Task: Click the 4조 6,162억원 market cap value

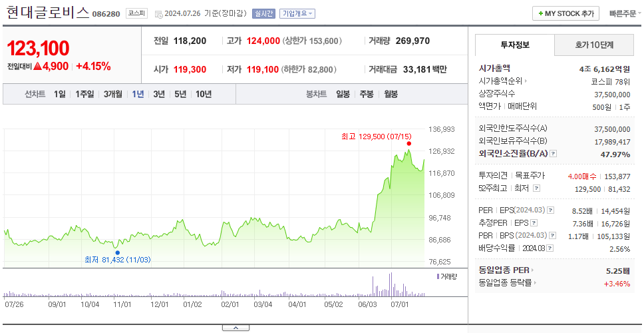Action: click(x=605, y=69)
